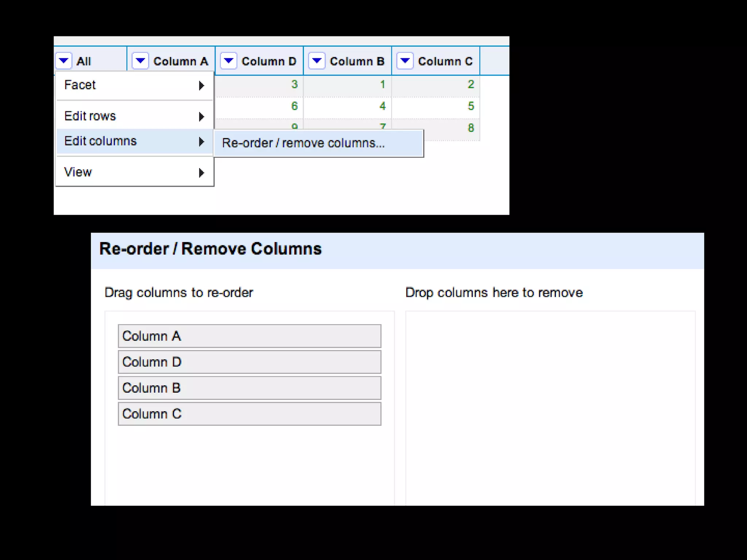
Task: Click the Column B item in re-order list
Action: tap(249, 388)
